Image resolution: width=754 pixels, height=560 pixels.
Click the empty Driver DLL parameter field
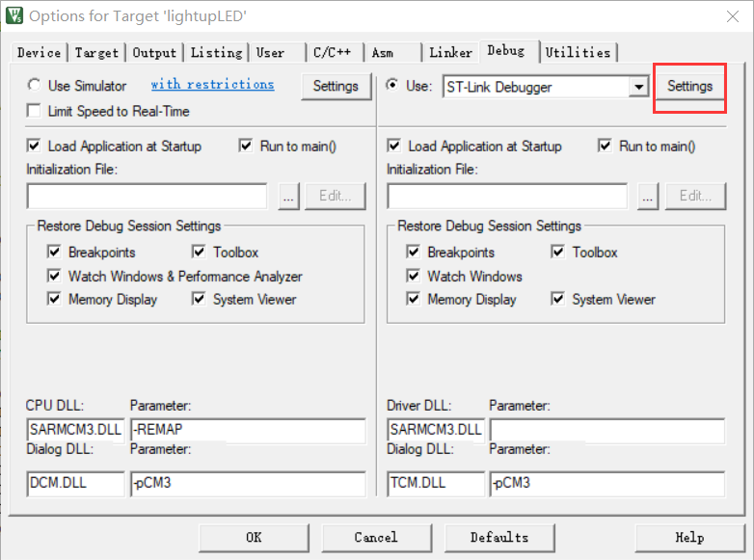click(607, 430)
